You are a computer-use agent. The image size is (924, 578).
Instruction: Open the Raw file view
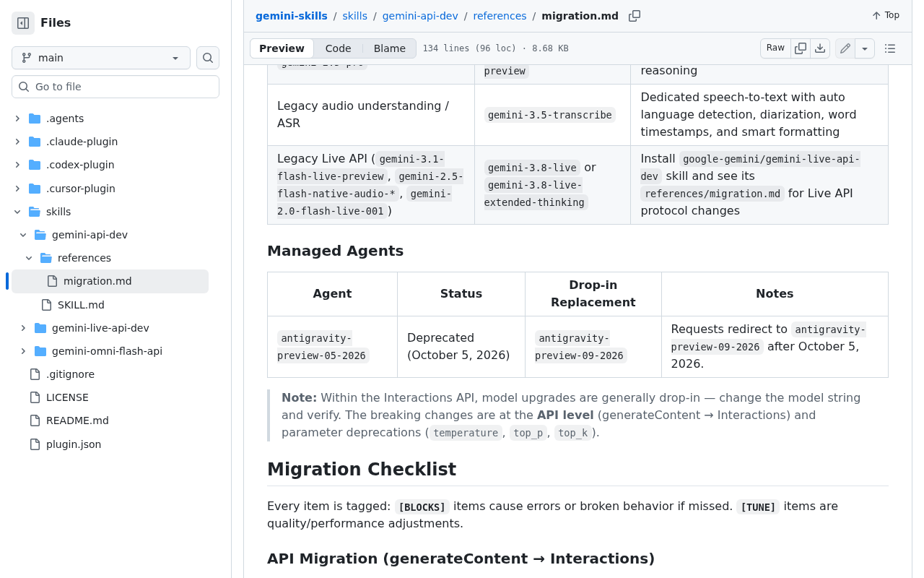pyautogui.click(x=775, y=48)
